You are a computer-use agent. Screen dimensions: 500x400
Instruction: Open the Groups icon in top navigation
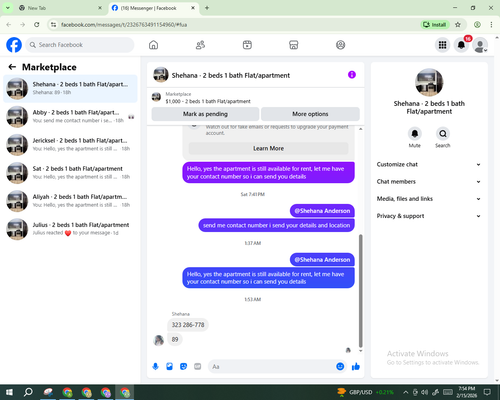(x=340, y=45)
